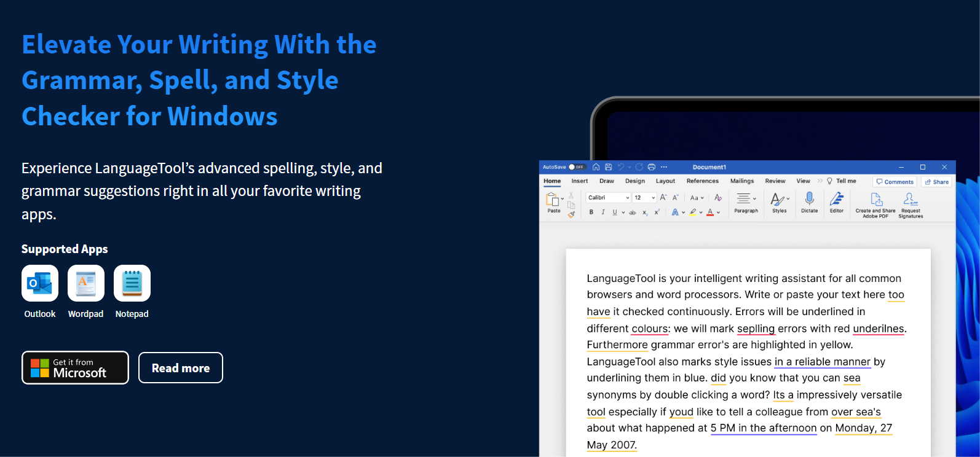Open the References ribbon tab

tap(703, 181)
